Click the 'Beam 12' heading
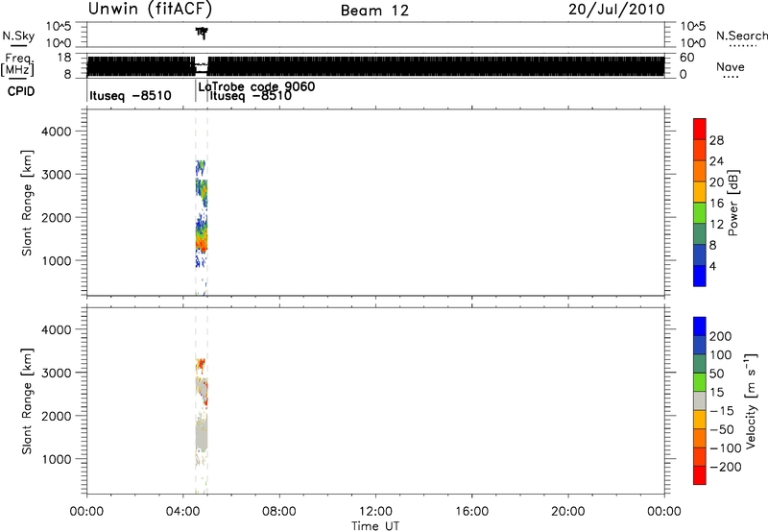The width and height of the screenshot is (768, 532). [374, 11]
